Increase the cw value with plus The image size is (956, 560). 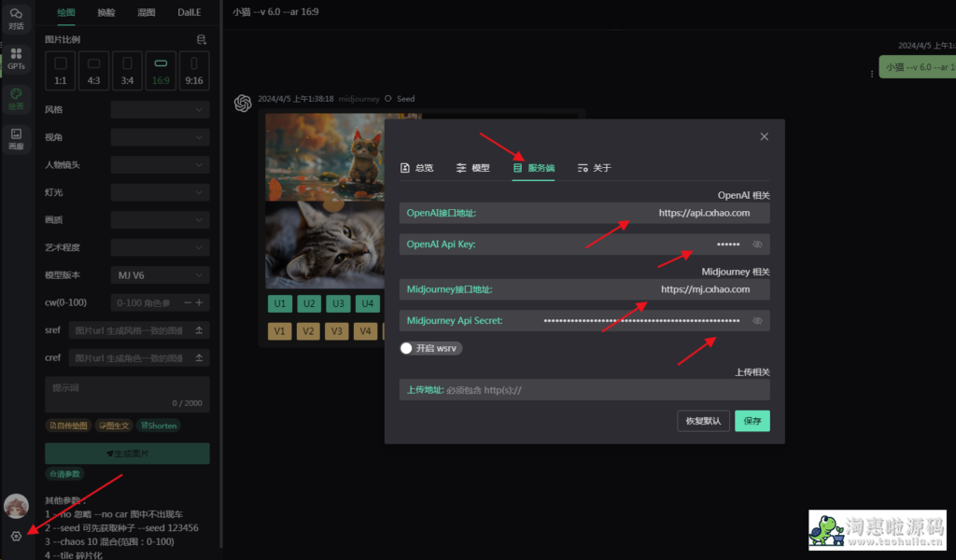(199, 302)
